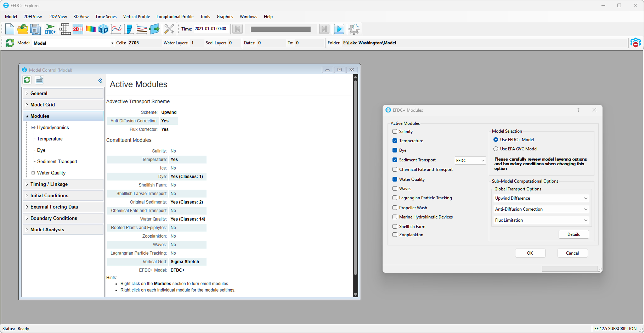Click the longitudinal profile lines icon
This screenshot has width=644, height=333.
coord(141,29)
